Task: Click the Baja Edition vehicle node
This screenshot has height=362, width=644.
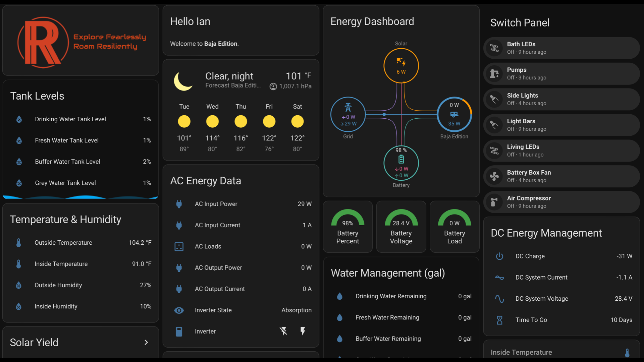Action: click(x=454, y=114)
